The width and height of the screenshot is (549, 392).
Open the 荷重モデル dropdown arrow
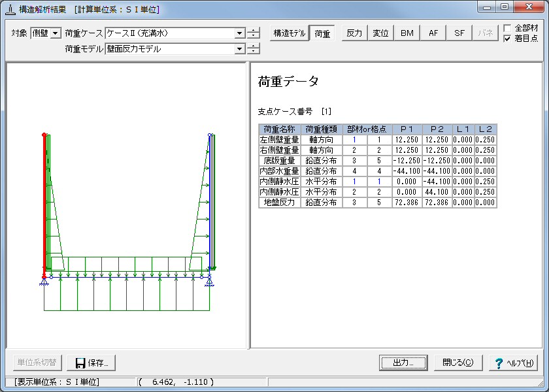pyautogui.click(x=240, y=49)
